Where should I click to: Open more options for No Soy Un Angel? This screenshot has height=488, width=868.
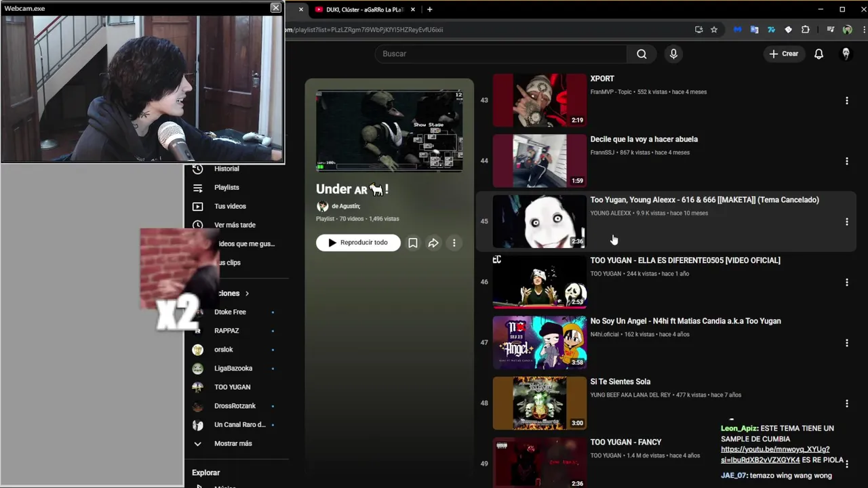846,343
